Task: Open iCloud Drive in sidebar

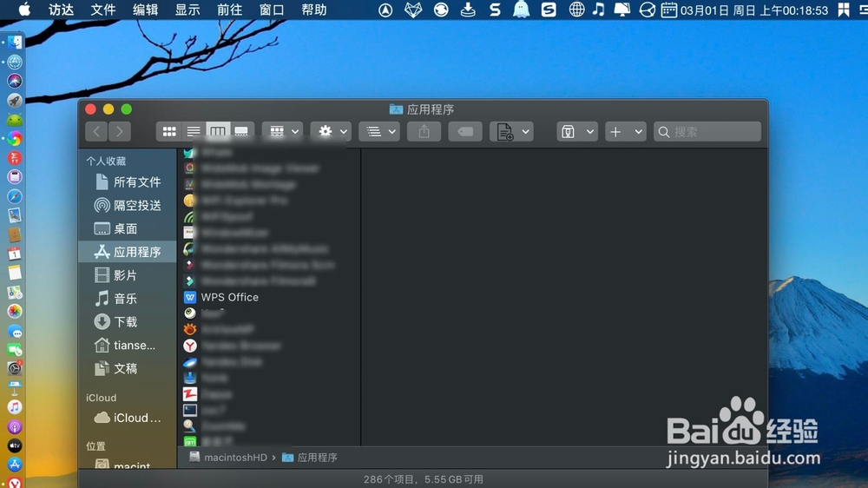Action: 128,418
